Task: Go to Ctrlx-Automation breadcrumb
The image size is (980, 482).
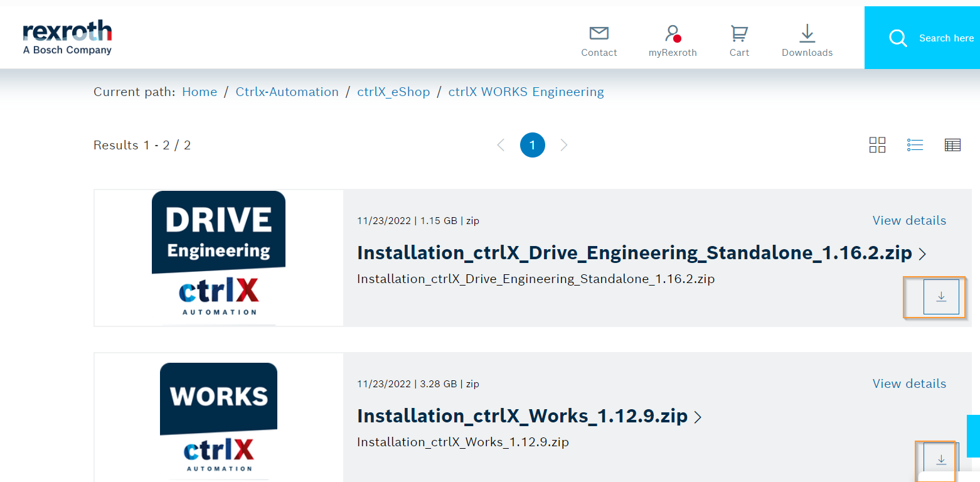Action: click(287, 92)
